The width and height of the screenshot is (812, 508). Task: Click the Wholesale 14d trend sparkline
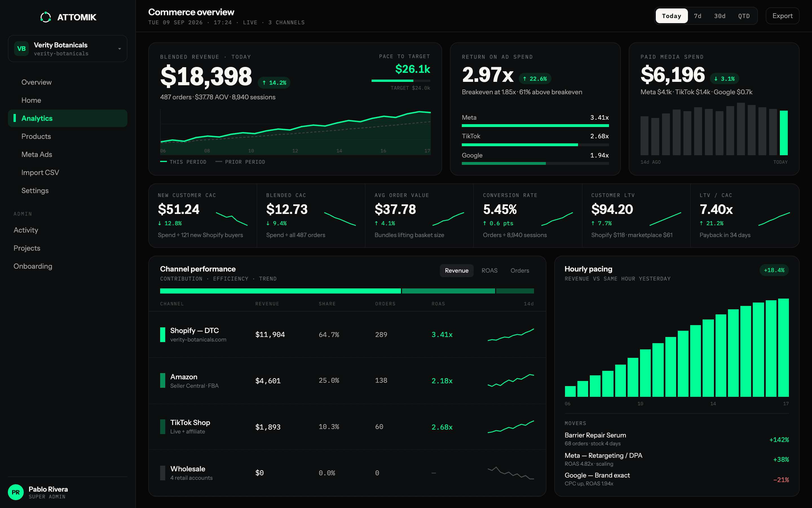(511, 473)
